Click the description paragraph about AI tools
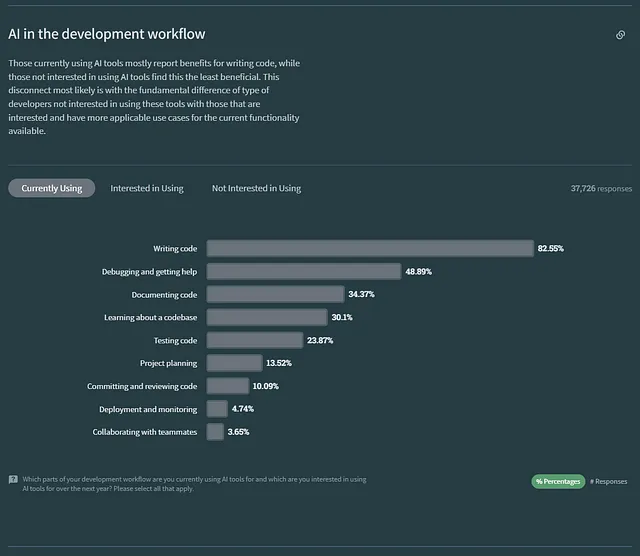 coord(154,97)
